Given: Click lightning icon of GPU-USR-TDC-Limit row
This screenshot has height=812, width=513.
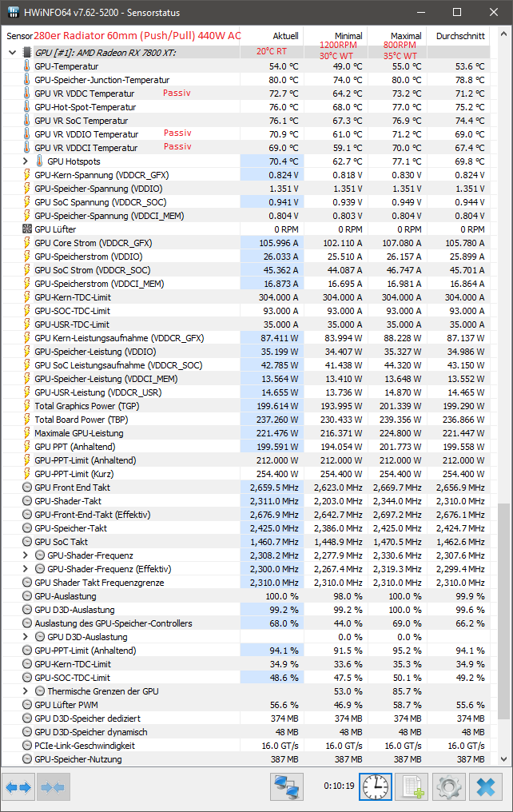Looking at the screenshot, I should [x=27, y=324].
